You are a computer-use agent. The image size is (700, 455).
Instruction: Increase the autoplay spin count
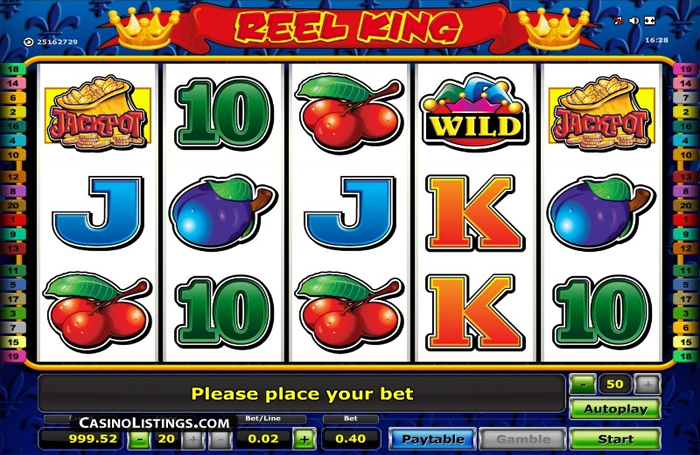click(647, 384)
